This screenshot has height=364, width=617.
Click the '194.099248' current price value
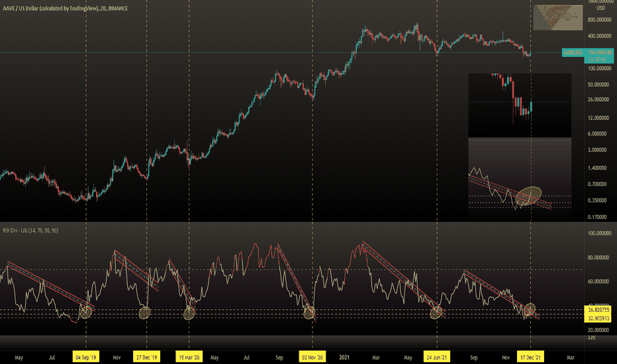click(x=600, y=52)
